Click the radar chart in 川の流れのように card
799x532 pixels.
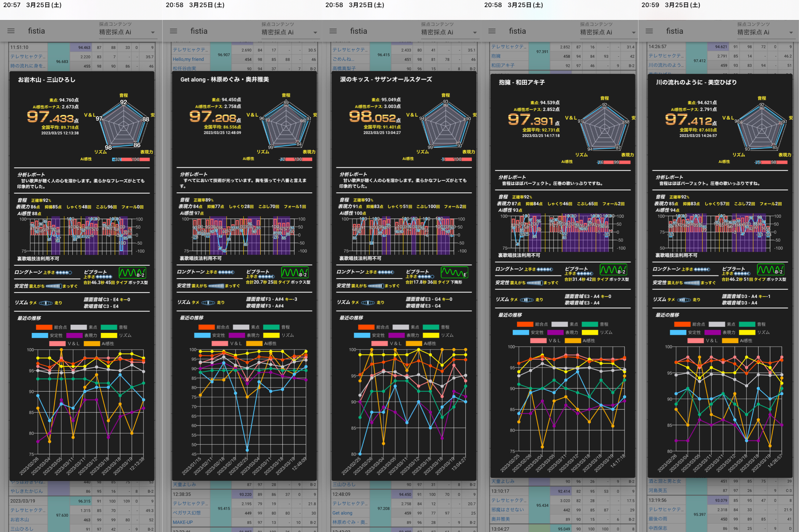[x=762, y=127]
